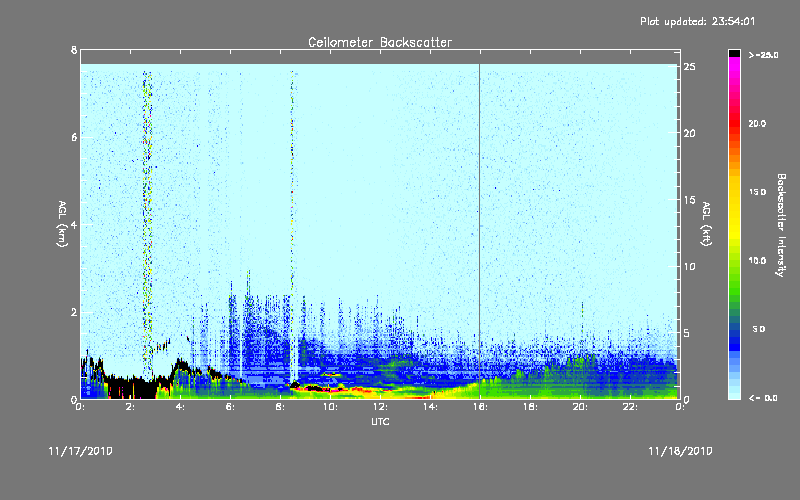Click the "5.0" colorbar label
This screenshot has height=500, width=800.
click(759, 329)
